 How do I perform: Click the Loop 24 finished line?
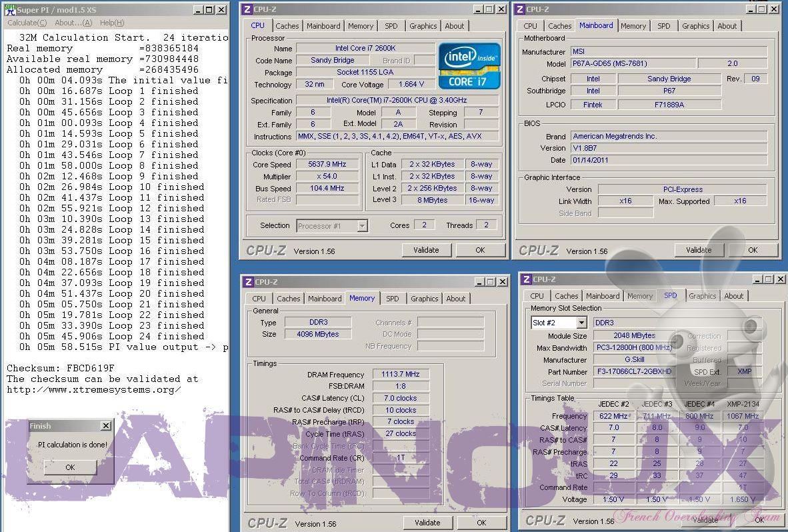tap(111, 336)
